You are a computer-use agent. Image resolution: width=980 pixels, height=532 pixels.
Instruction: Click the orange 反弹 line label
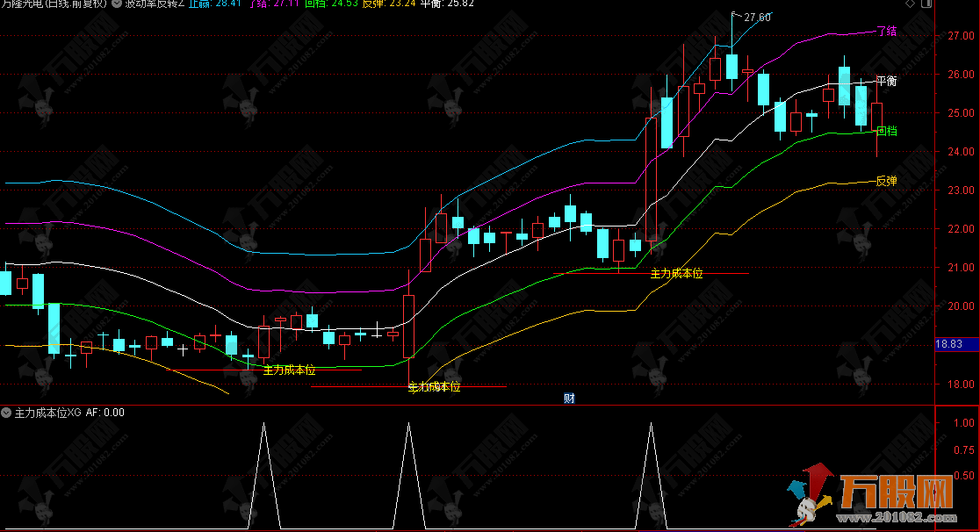[x=886, y=181]
